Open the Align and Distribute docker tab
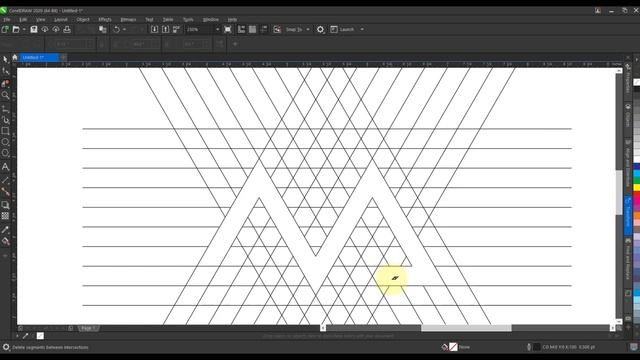This screenshot has width=640, height=360. [x=628, y=165]
